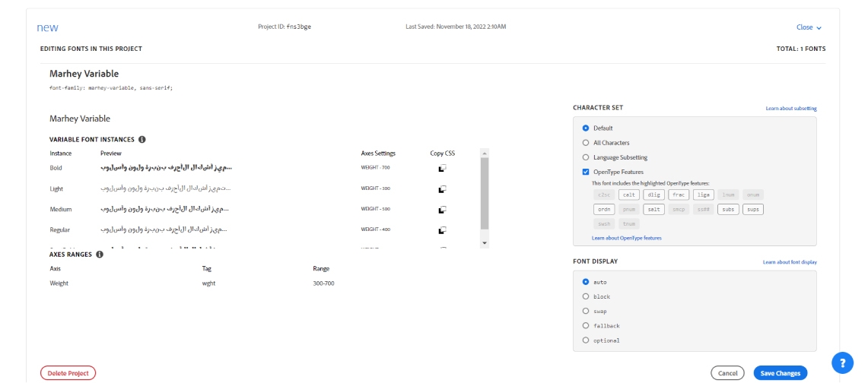Click 'WEIGHT - 300' axes setting
The width and height of the screenshot is (868, 383).
[x=375, y=188]
